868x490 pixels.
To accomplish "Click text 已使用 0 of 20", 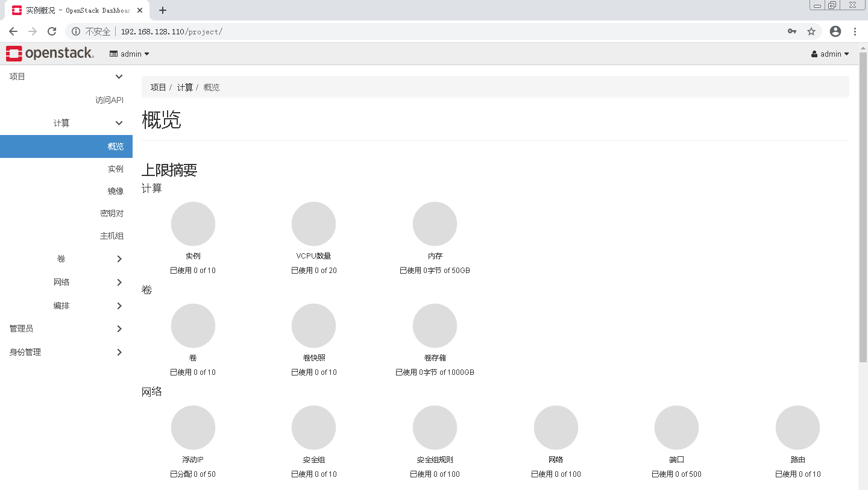I will click(x=314, y=271).
